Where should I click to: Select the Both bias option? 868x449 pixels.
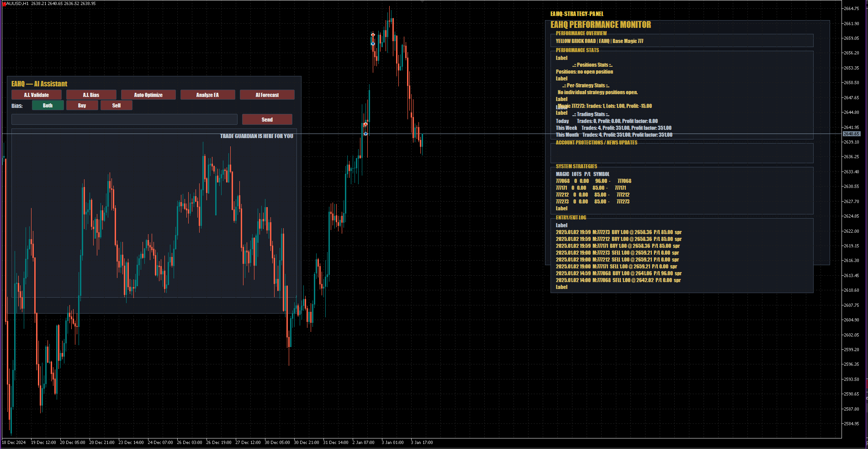[48, 106]
